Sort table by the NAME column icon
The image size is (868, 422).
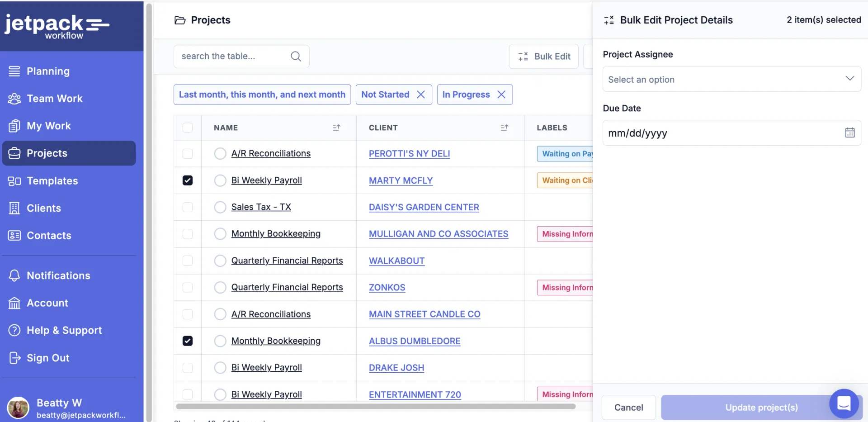336,128
